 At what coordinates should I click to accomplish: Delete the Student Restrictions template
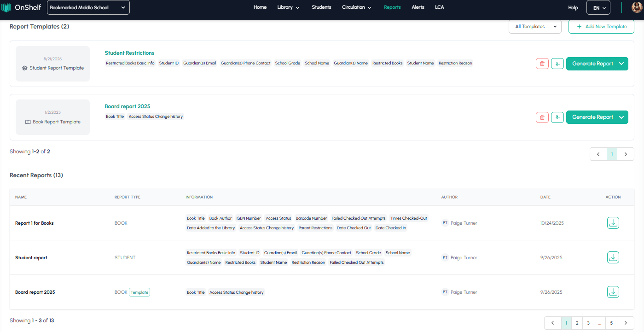[542, 64]
